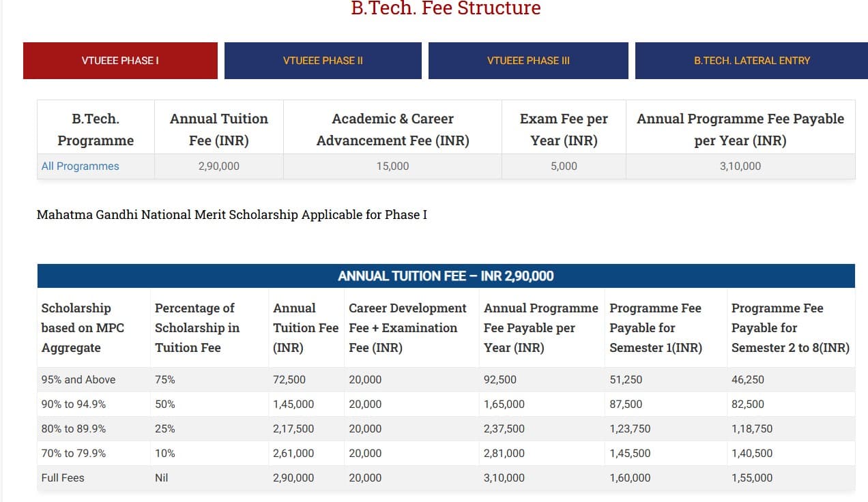
Task: Click the 80% to 89.9% row label
Action: [x=74, y=429]
